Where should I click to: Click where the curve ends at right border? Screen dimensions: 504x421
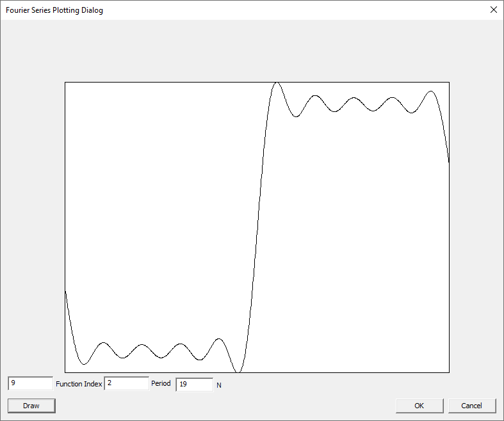(448, 162)
